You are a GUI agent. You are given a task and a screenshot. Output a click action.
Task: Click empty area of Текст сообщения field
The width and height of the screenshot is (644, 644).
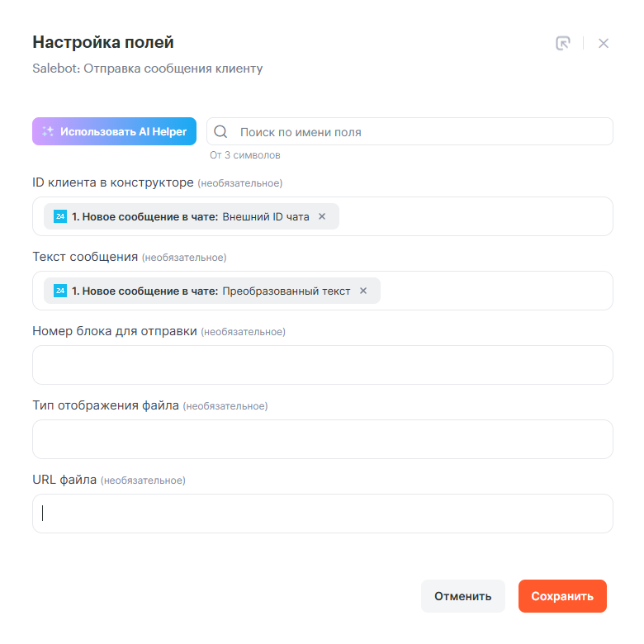tap(495, 291)
